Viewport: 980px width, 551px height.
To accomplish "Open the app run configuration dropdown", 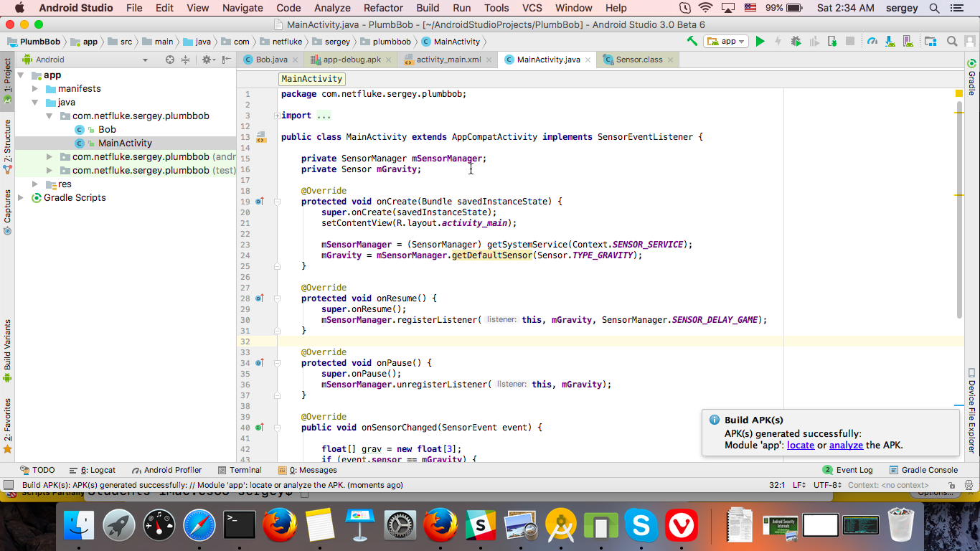I will click(727, 42).
